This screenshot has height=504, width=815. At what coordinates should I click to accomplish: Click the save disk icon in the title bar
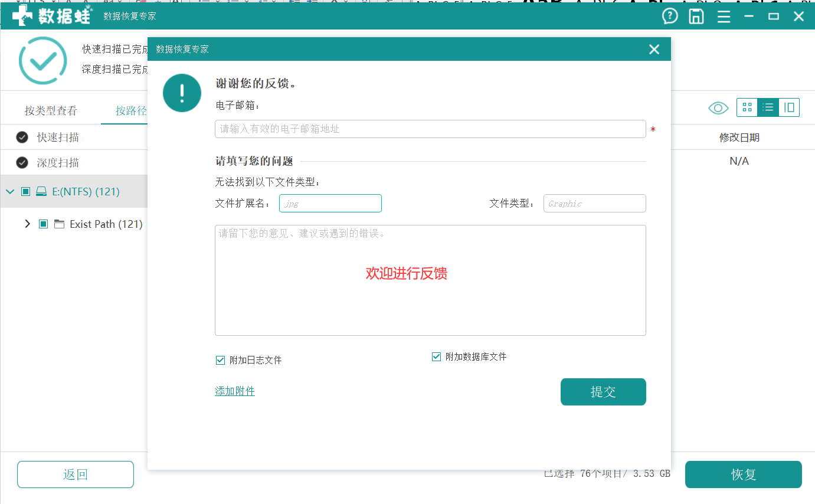pyautogui.click(x=696, y=16)
